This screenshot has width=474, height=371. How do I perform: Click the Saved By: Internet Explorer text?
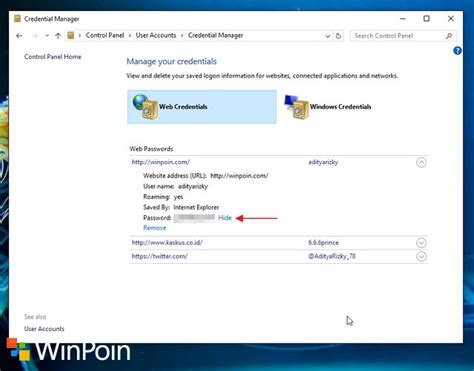(181, 207)
